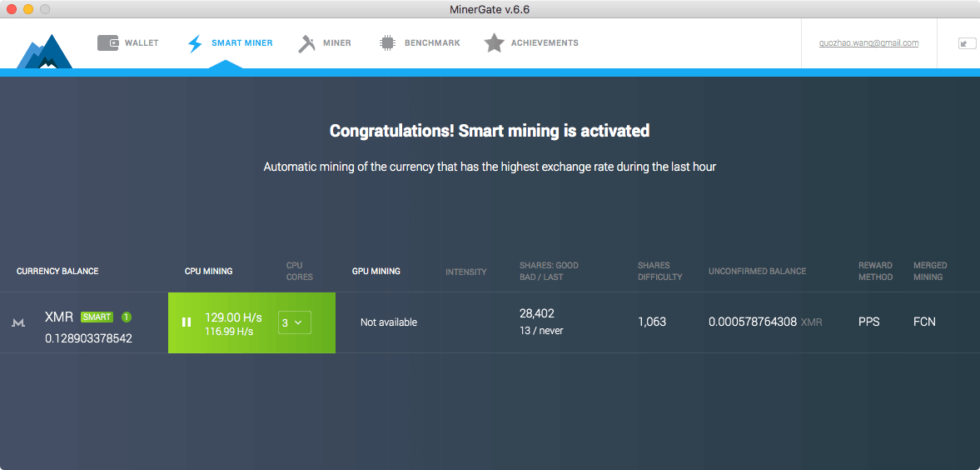Click the PPS reward method
The width and height of the screenshot is (980, 470).
point(868,322)
